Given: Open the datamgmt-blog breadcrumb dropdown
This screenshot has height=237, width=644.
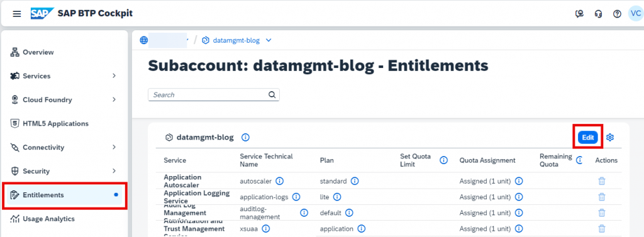Looking at the screenshot, I should pos(269,40).
